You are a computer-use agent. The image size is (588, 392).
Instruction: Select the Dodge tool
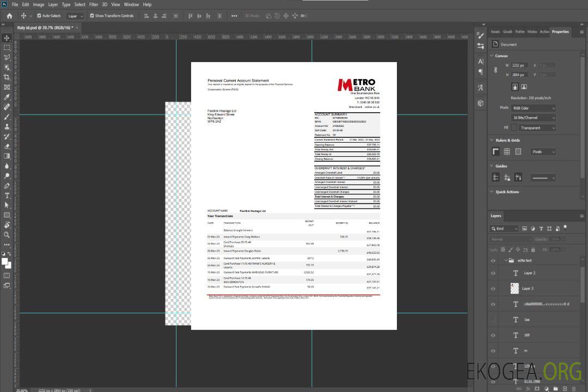(7, 175)
